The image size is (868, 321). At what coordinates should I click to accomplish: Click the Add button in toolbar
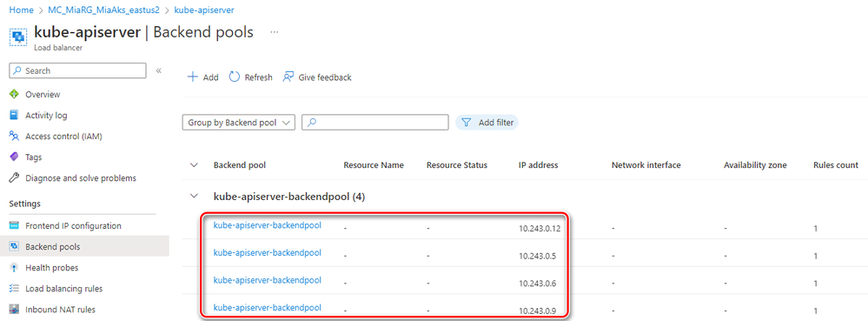202,77
